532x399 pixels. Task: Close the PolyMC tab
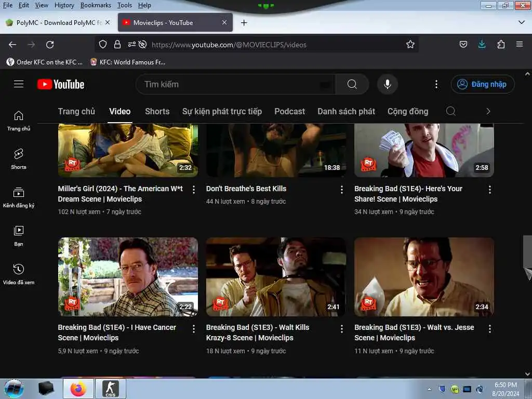pos(108,22)
